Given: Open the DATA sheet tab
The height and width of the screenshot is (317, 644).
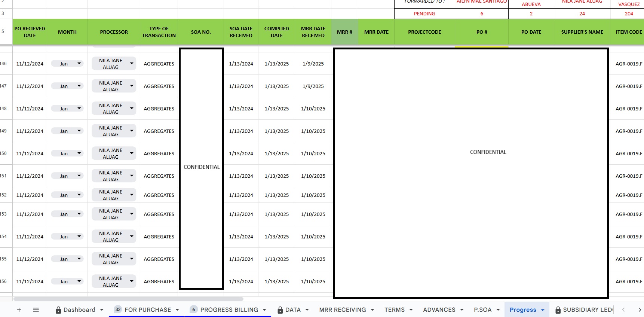Looking at the screenshot, I should [293, 310].
